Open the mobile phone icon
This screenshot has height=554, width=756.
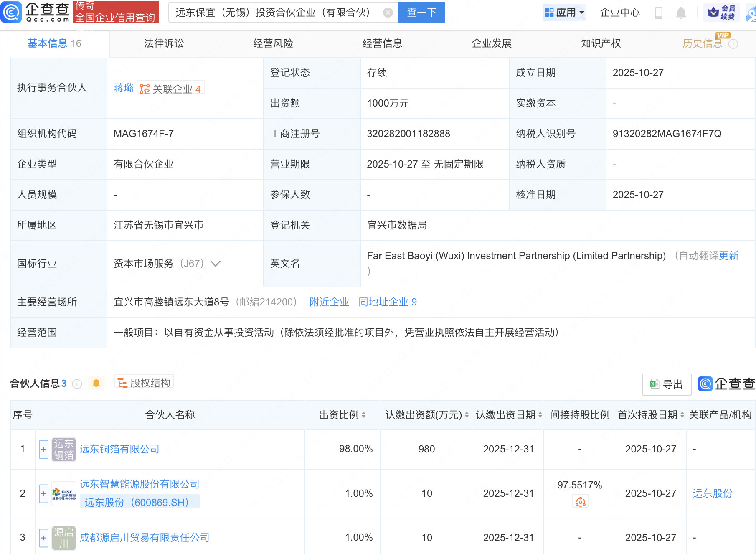coord(659,13)
